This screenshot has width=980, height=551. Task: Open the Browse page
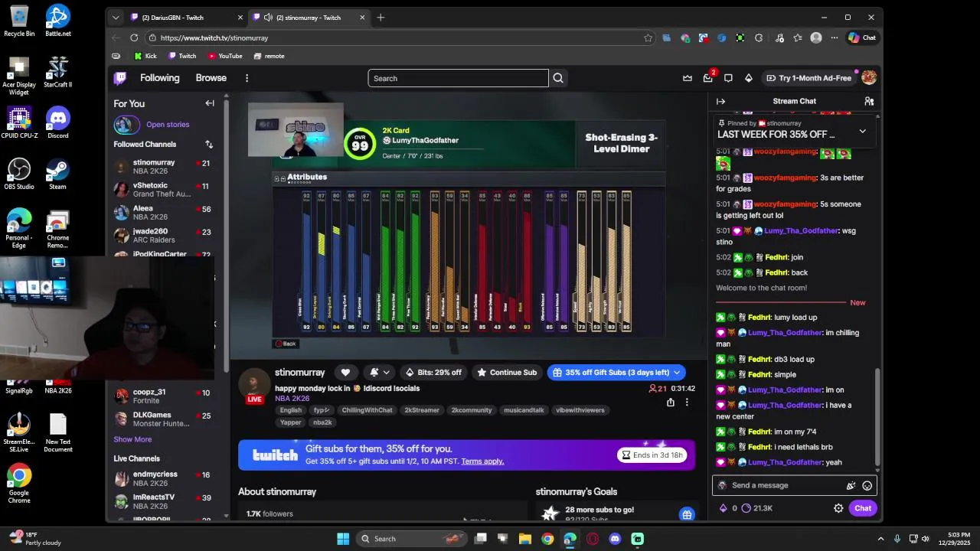211,78
